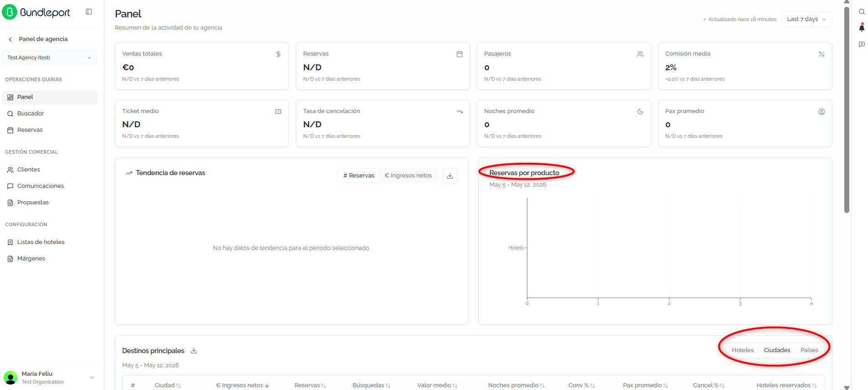868x390 pixels.
Task: Click the vertical page scrollbar
Action: pyautogui.click(x=847, y=109)
